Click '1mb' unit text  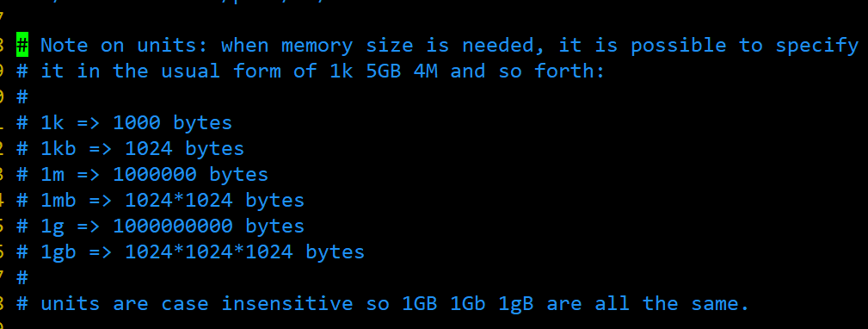[x=58, y=200]
